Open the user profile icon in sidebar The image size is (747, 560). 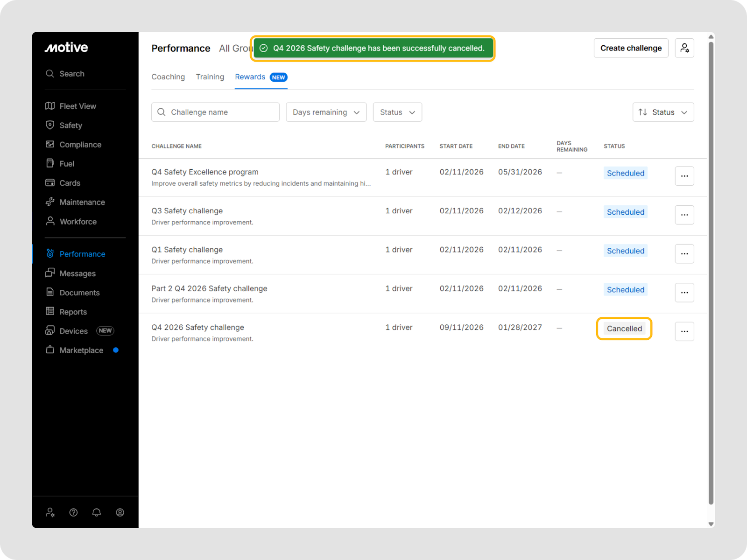point(120,512)
